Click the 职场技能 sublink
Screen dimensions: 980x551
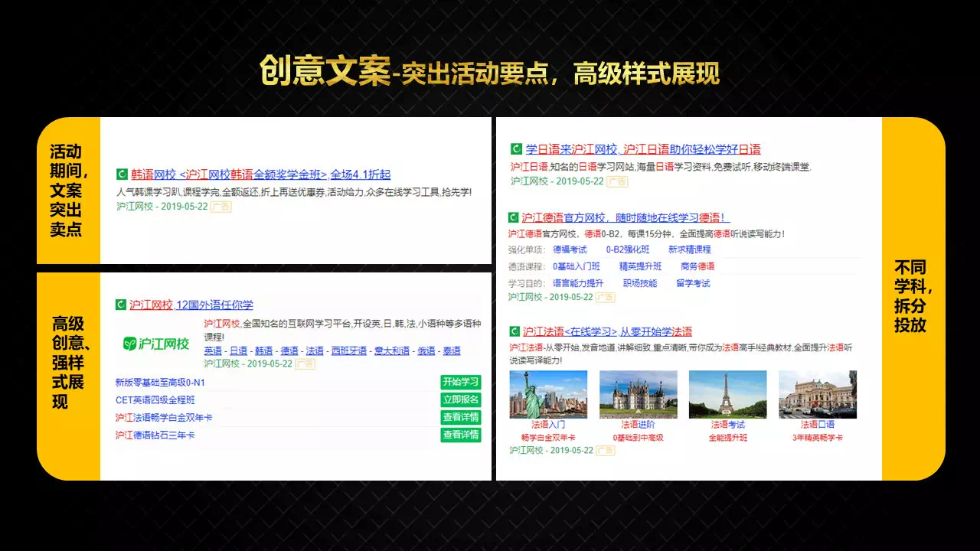pyautogui.click(x=639, y=283)
